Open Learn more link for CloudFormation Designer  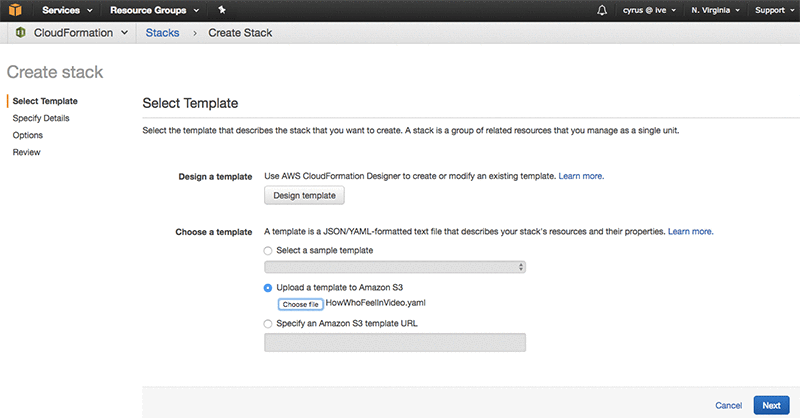(x=581, y=176)
